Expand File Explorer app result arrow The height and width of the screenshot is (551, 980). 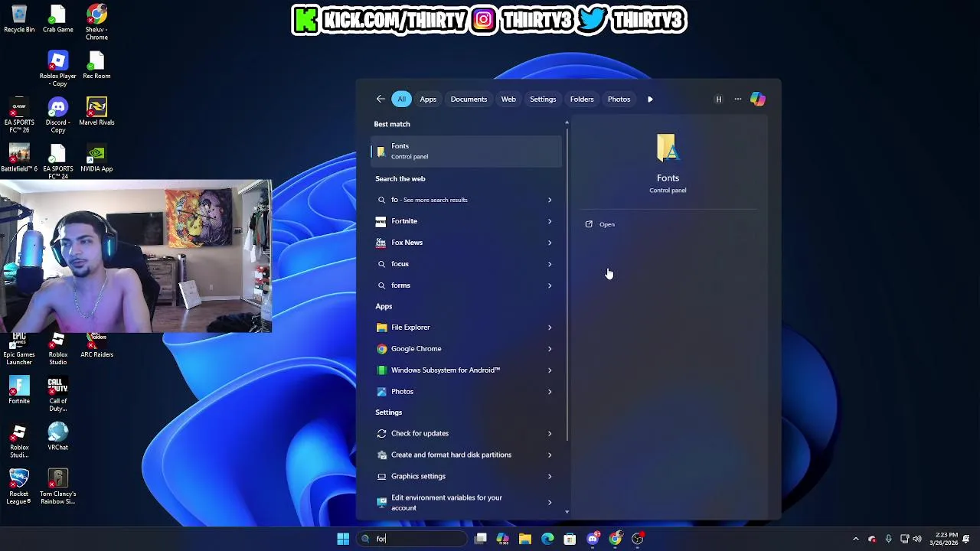point(549,328)
